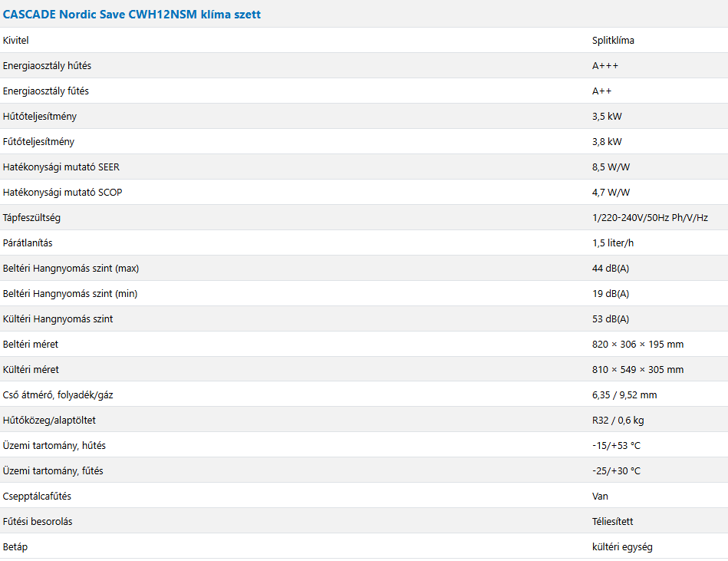The image size is (728, 561).
Task: Click the 3,8 kW heating capacity value
Action: (x=607, y=142)
